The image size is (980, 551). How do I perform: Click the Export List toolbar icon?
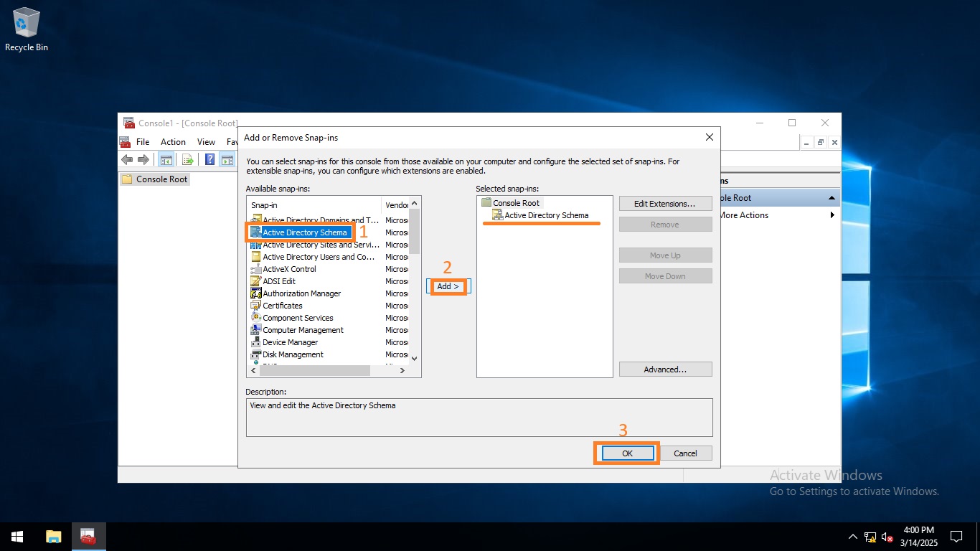[x=188, y=160]
